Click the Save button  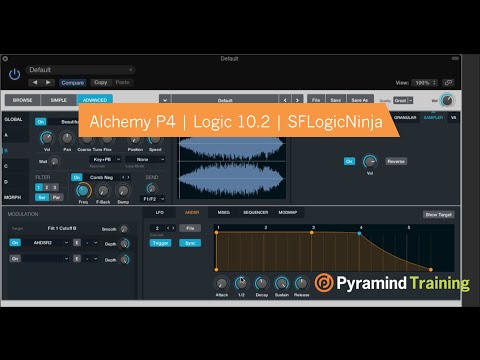336,100
